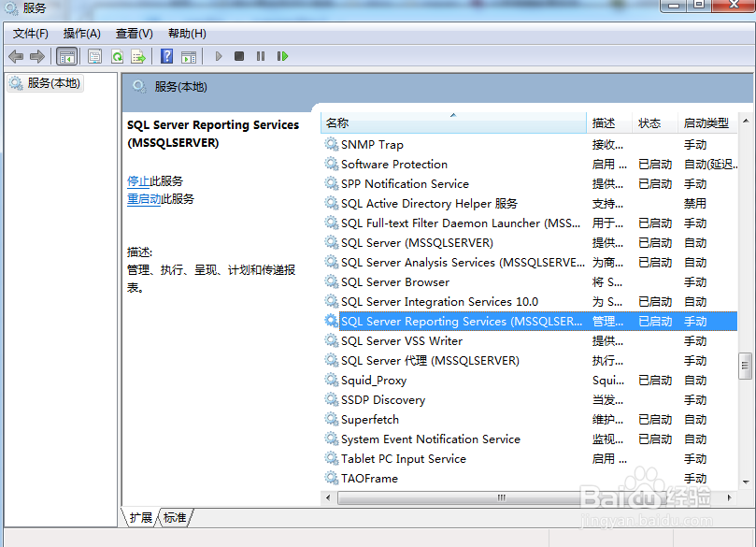The height and width of the screenshot is (547, 756).
Task: Click gear icon of Squid_Proxy service
Action: pos(331,381)
